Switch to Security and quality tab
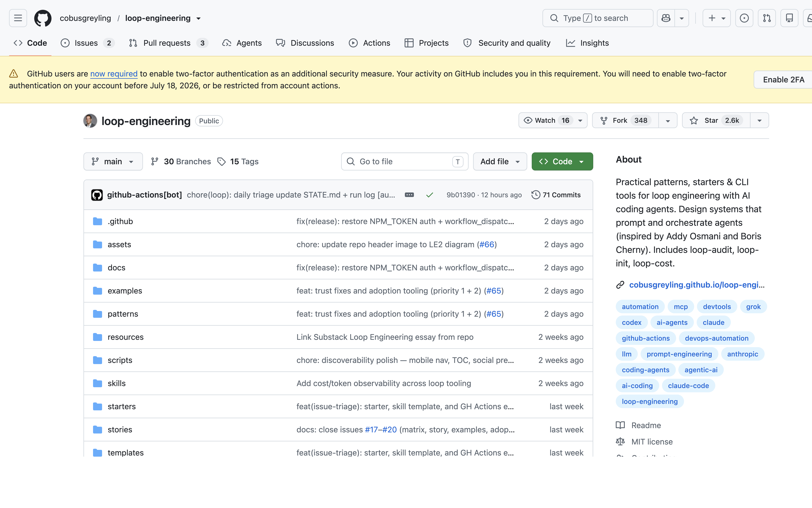 pyautogui.click(x=507, y=43)
